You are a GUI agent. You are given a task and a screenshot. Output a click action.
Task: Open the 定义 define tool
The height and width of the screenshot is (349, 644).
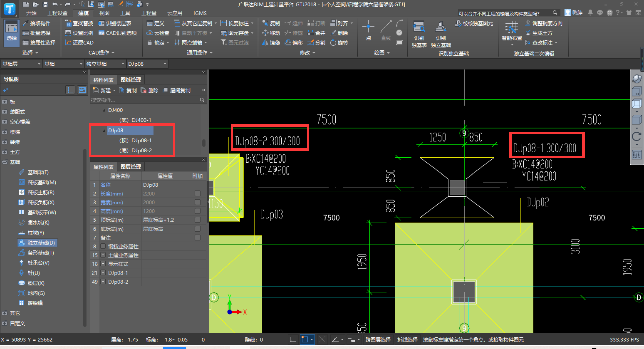(155, 23)
